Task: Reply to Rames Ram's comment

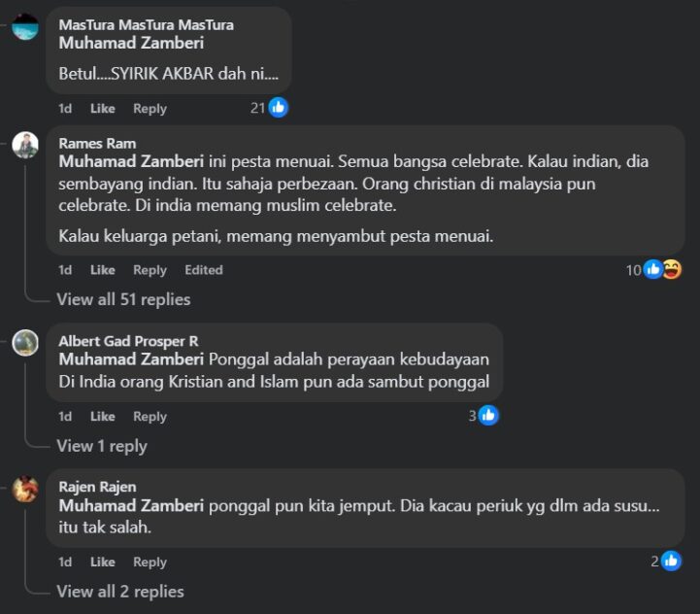Action: 150,270
